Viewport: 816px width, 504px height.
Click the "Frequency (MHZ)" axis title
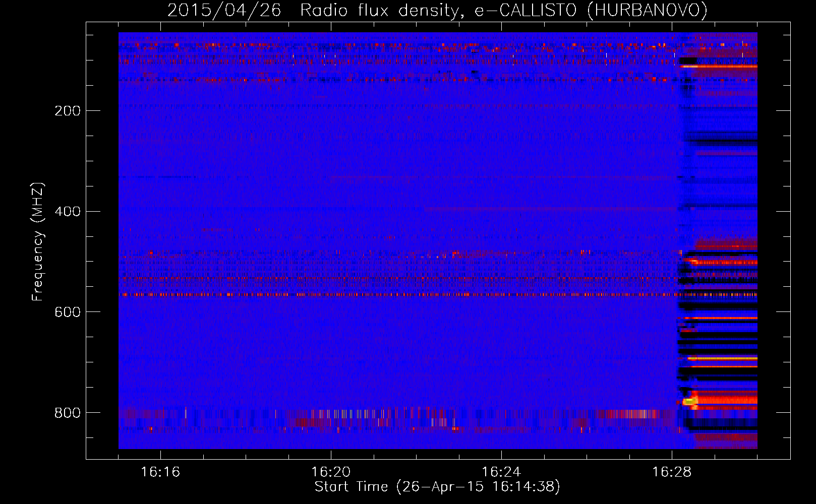(x=38, y=242)
